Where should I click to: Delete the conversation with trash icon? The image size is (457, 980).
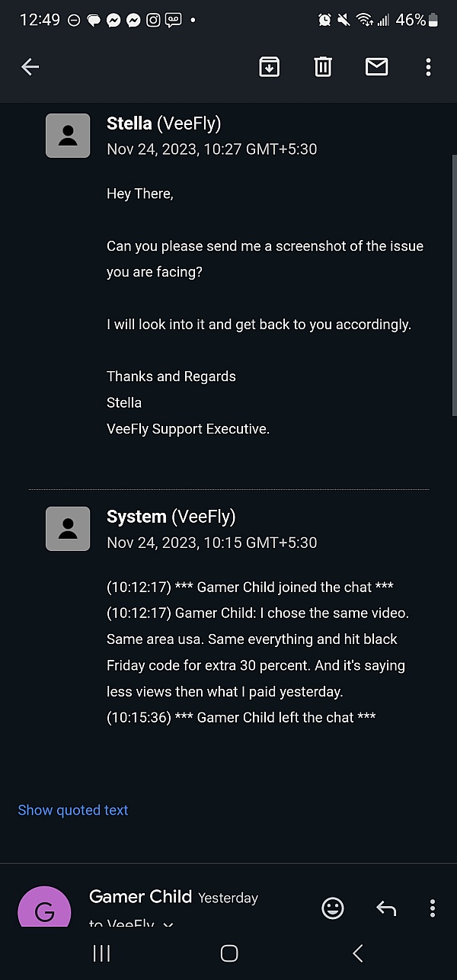point(323,67)
